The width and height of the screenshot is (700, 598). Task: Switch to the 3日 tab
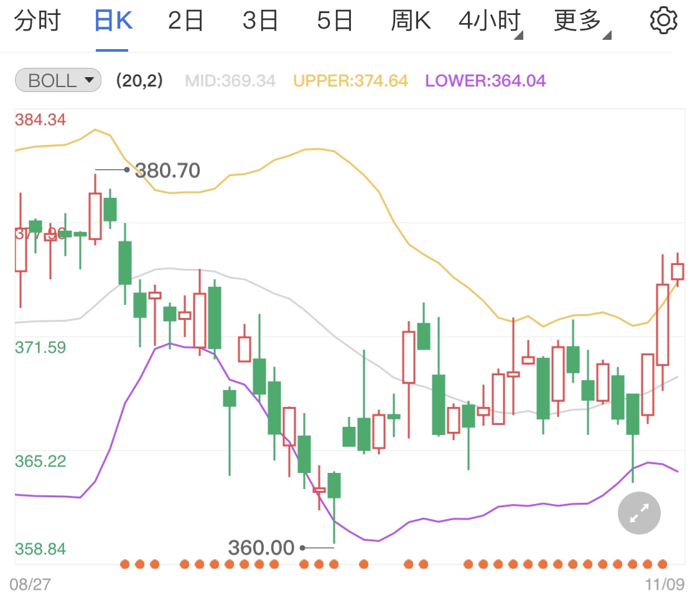(260, 21)
